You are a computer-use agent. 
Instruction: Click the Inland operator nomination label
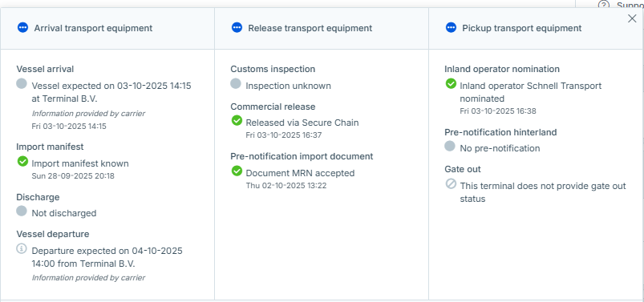(502, 69)
